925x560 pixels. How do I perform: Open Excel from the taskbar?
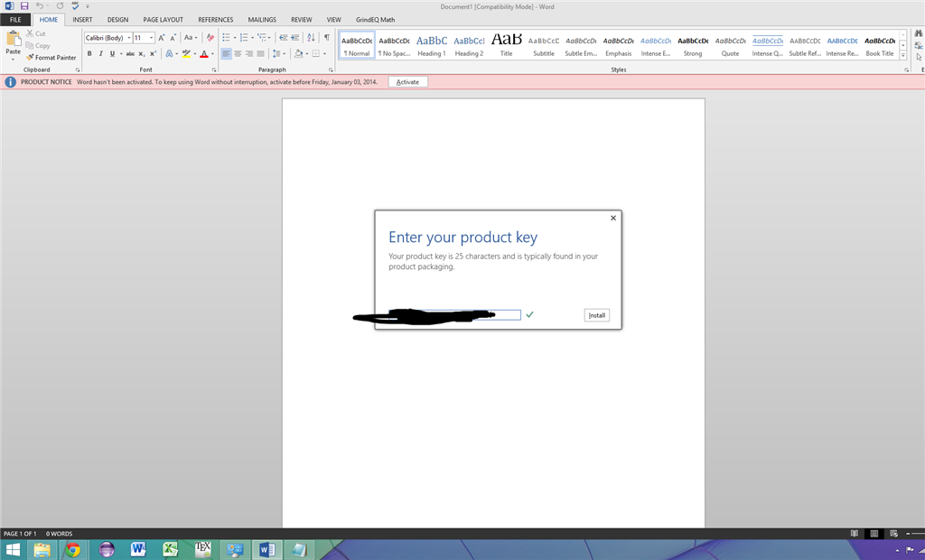coord(171,550)
